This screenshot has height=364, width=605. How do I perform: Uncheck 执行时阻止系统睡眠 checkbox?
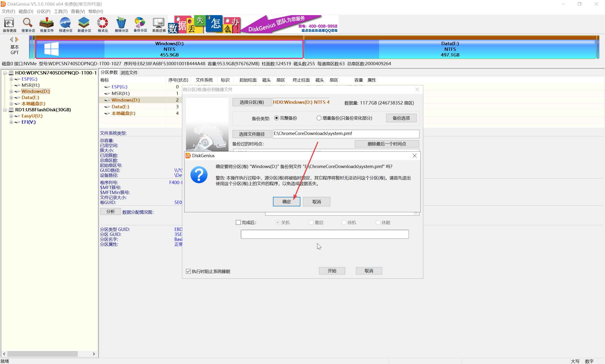point(188,271)
